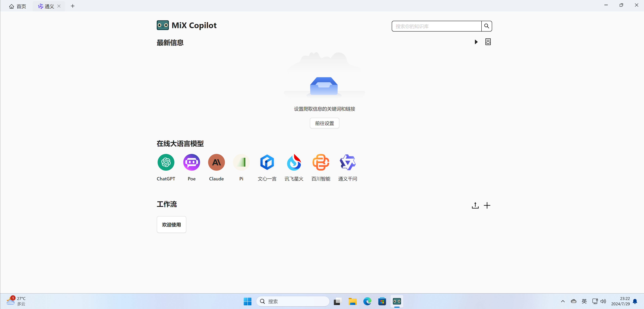Click the import workflow upload icon
The image size is (644, 309).
pyautogui.click(x=475, y=205)
